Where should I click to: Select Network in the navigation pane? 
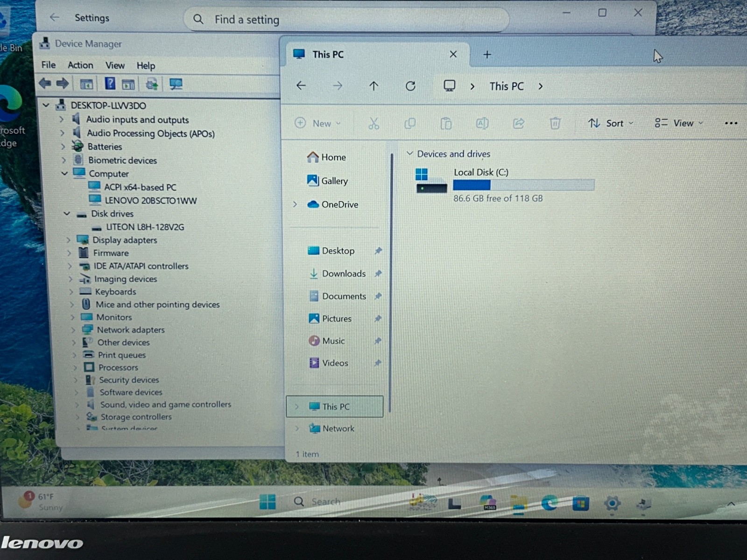(331, 428)
